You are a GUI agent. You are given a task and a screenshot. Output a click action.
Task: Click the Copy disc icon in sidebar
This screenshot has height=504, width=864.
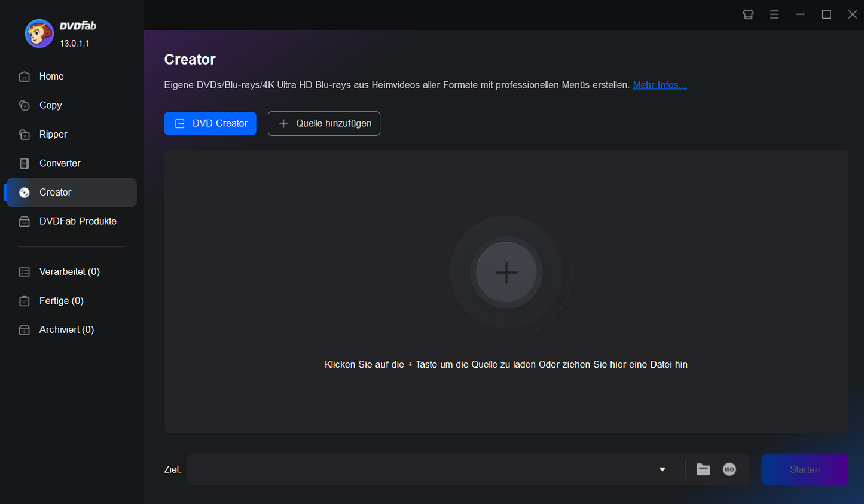(25, 105)
